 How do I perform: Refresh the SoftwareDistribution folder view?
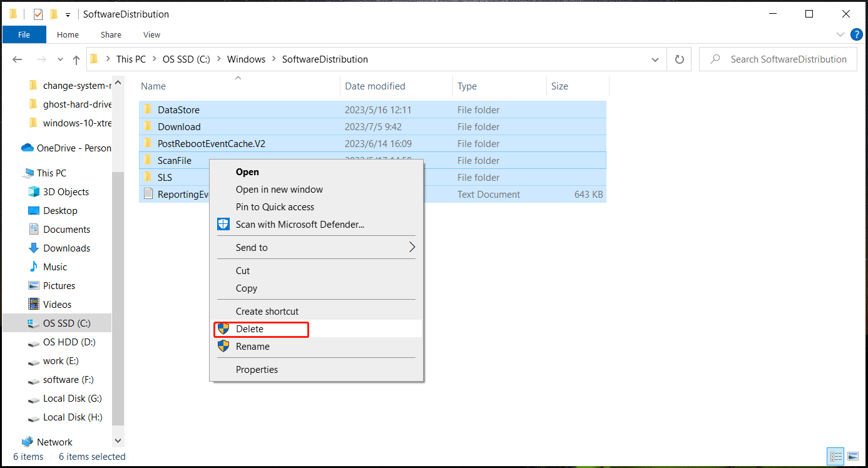point(679,58)
